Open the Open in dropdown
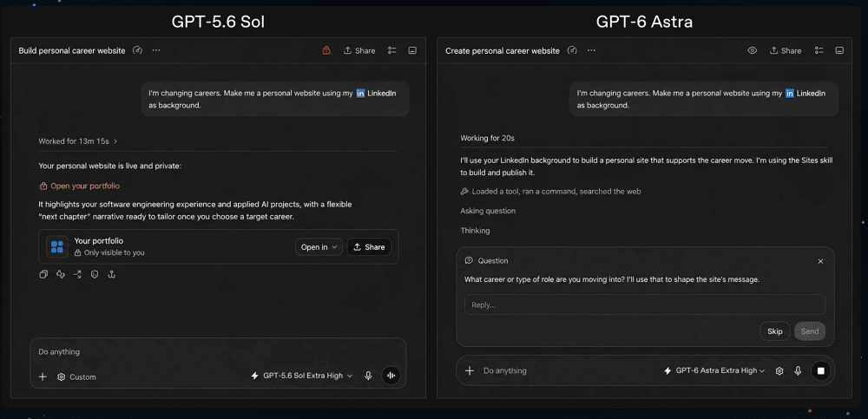The image size is (868, 419). point(319,247)
